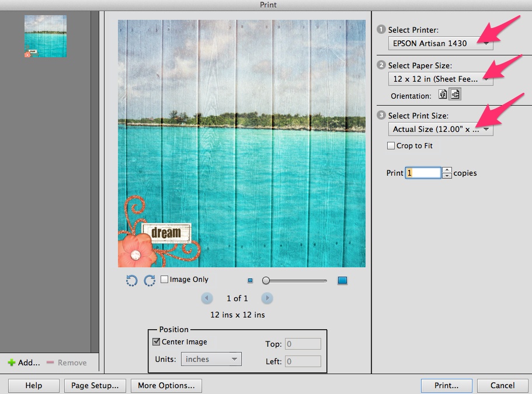Click the number of copies input field
This screenshot has width=532, height=394.
(423, 173)
